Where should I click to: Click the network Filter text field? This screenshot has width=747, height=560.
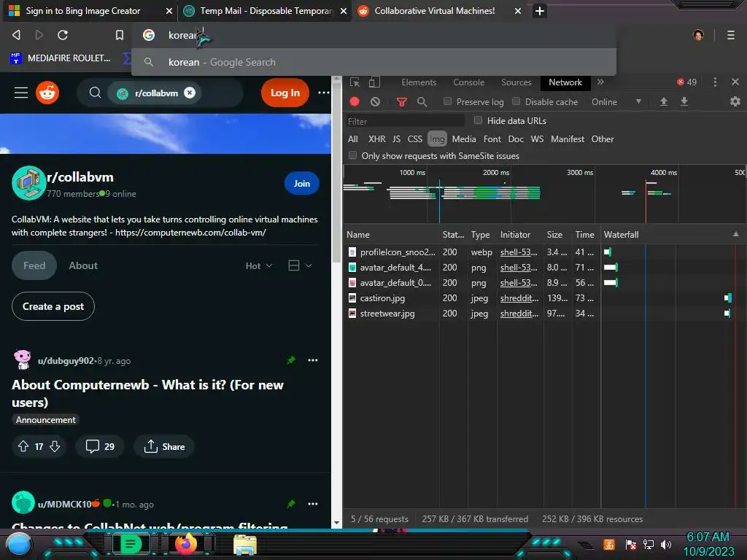pyautogui.click(x=405, y=121)
